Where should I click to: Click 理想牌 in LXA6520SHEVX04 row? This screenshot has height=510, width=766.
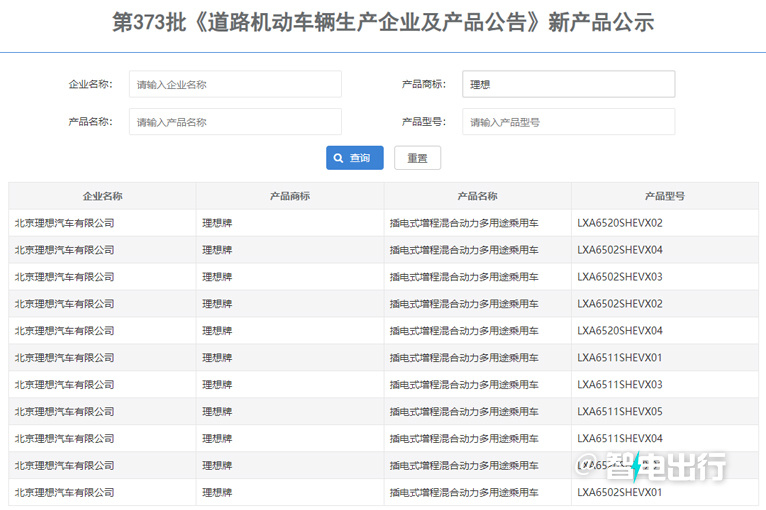217,331
